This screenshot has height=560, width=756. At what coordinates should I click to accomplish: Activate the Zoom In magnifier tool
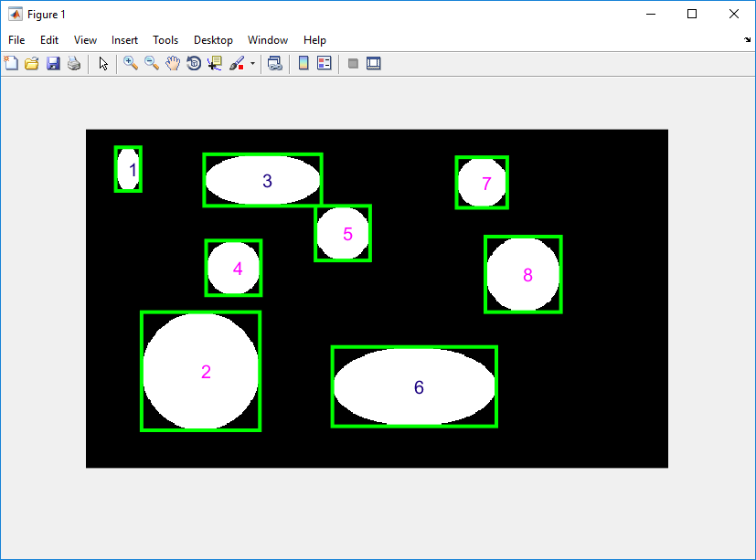point(130,63)
